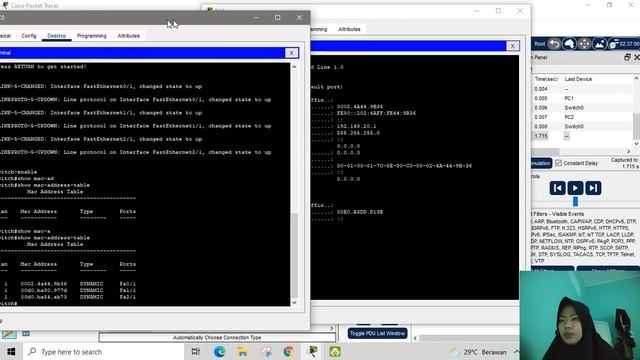
Task: Close the back window's blue panel X
Action: click(513, 46)
